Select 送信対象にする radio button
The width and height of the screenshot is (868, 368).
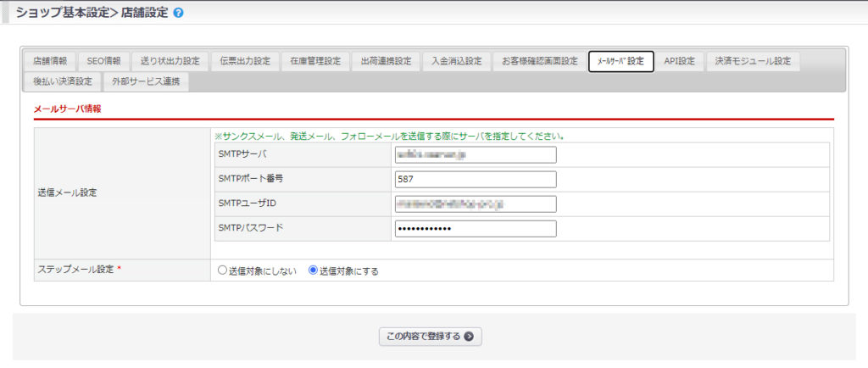(x=314, y=270)
